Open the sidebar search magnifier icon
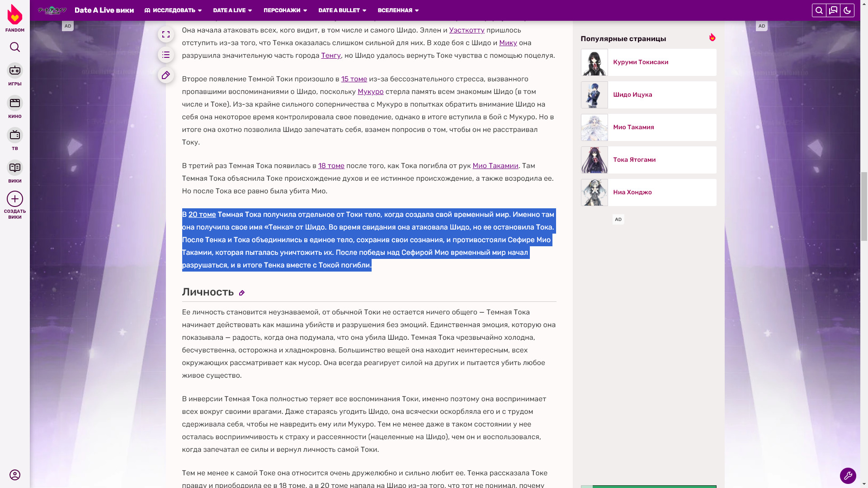Viewport: 868px width, 488px height. pos(15,47)
